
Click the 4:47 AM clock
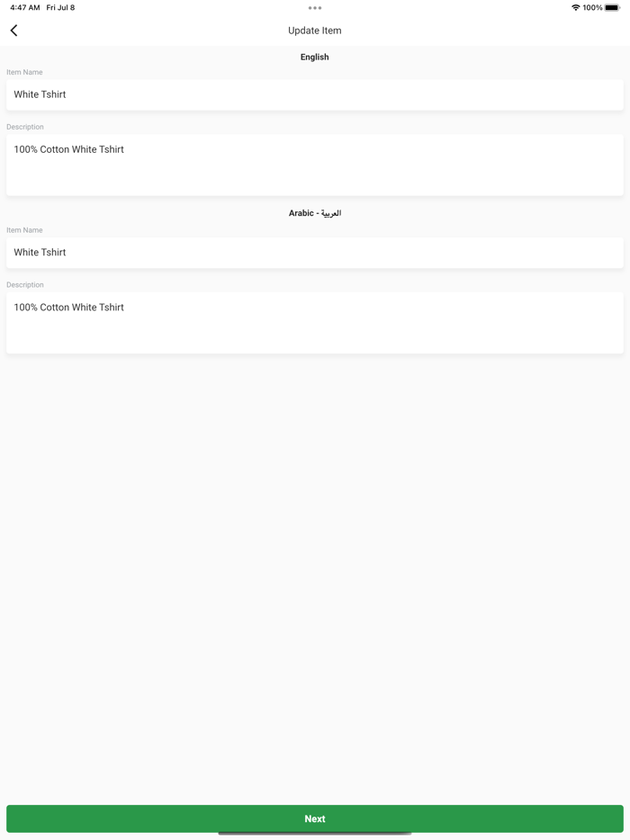pos(25,7)
